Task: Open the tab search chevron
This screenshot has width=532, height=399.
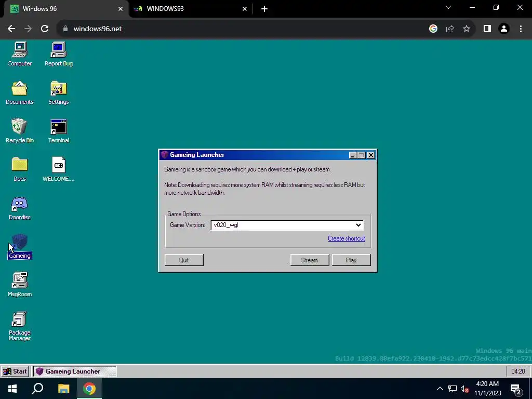Action: pyautogui.click(x=448, y=7)
